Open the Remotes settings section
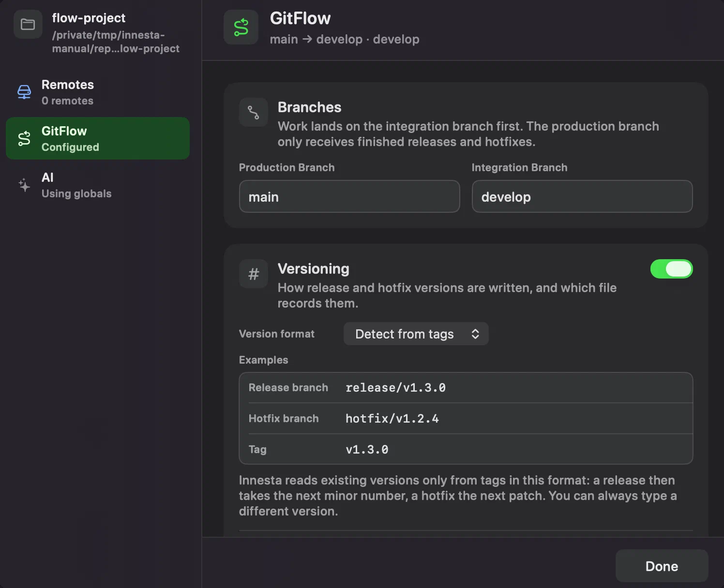This screenshot has width=724, height=588. (x=98, y=92)
